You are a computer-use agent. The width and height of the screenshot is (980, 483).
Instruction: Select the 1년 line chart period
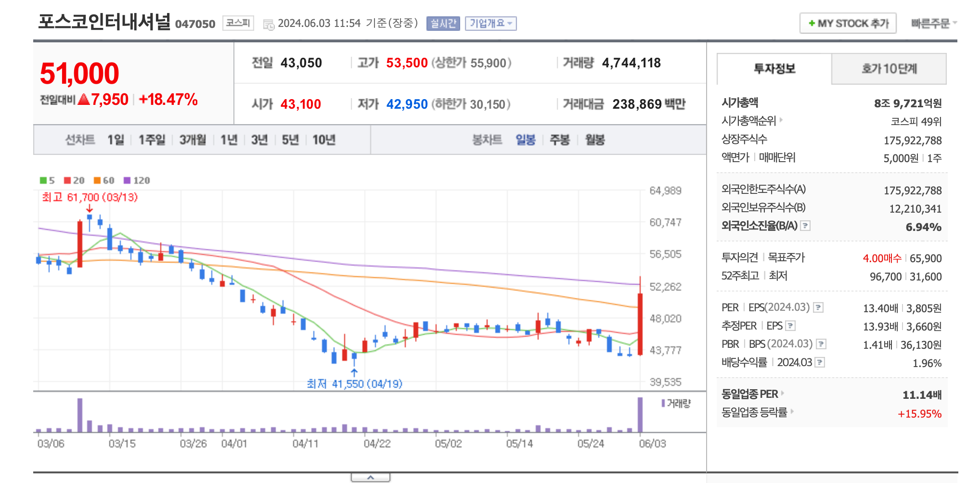229,140
